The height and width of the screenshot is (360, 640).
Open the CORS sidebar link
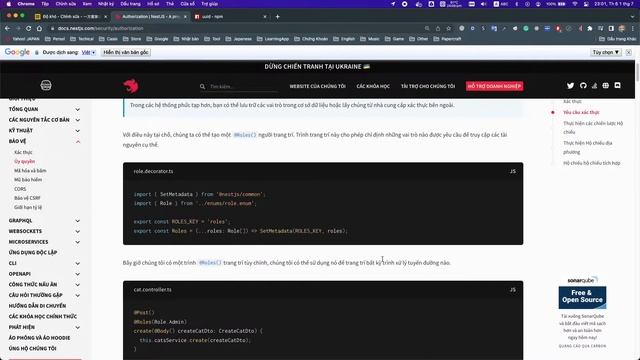pos(20,189)
